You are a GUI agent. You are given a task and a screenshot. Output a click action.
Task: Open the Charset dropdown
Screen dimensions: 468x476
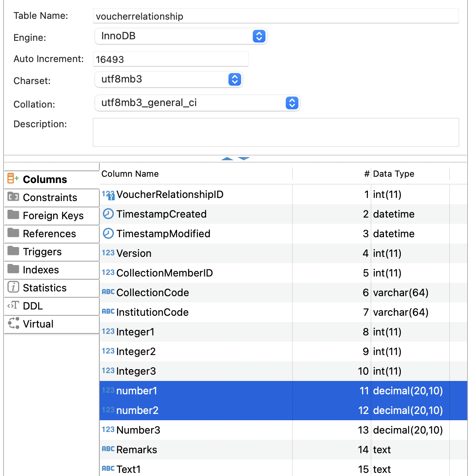pyautogui.click(x=234, y=79)
